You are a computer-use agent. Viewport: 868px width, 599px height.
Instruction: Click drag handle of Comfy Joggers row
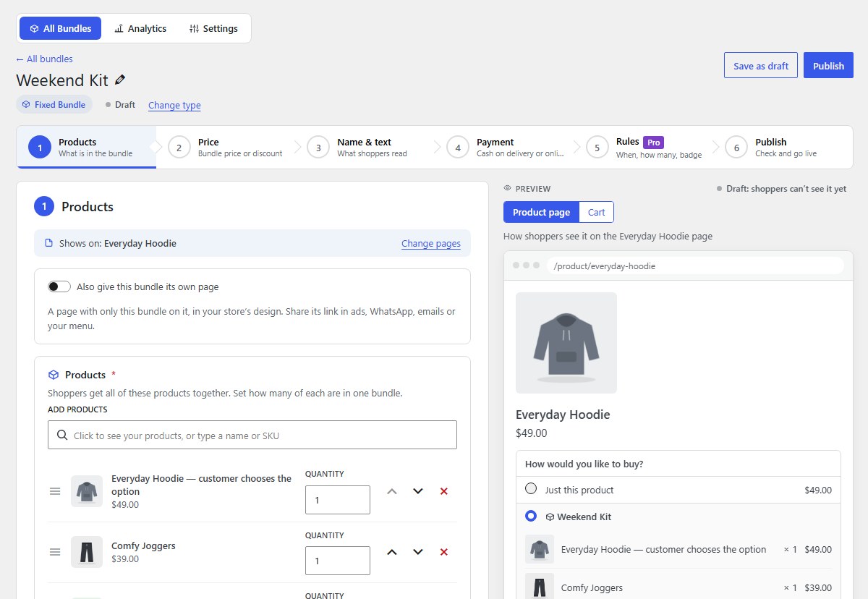tap(55, 552)
